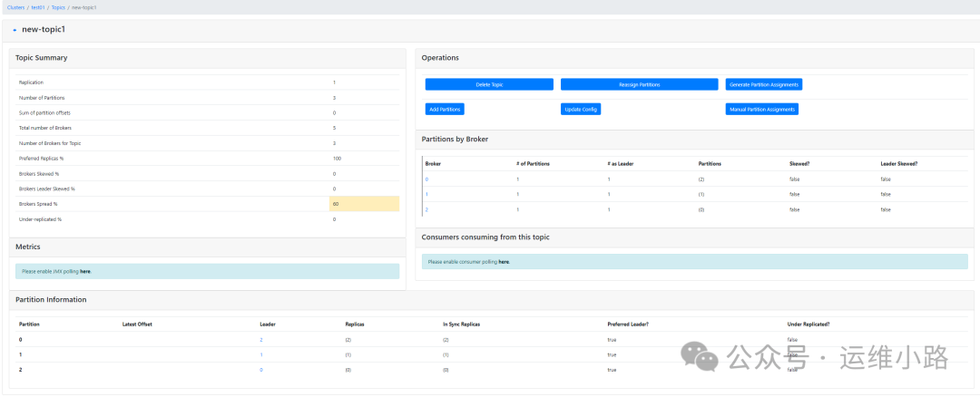This screenshot has width=980, height=397.
Task: Click the new-topic1 page title
Action: 44,29
